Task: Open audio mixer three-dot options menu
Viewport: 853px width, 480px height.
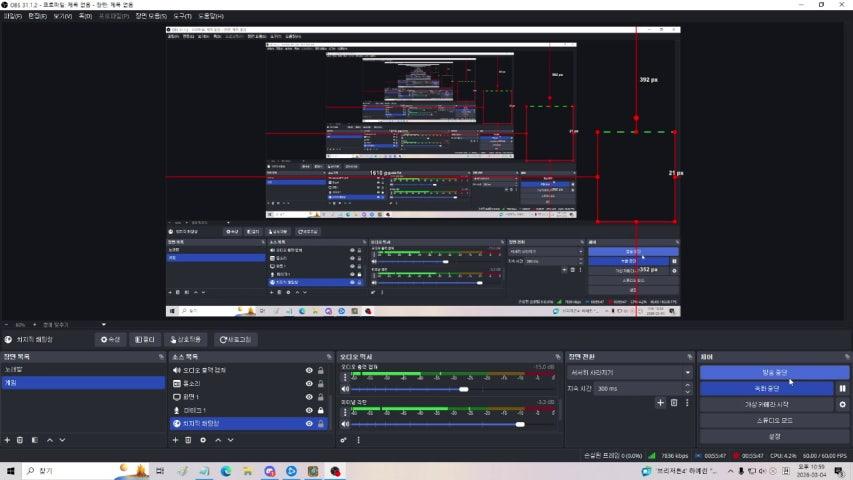Action: click(358, 439)
